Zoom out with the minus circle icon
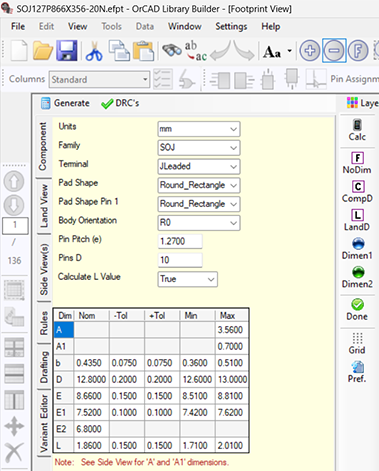Screen dimensions: 379x471 click(334, 51)
